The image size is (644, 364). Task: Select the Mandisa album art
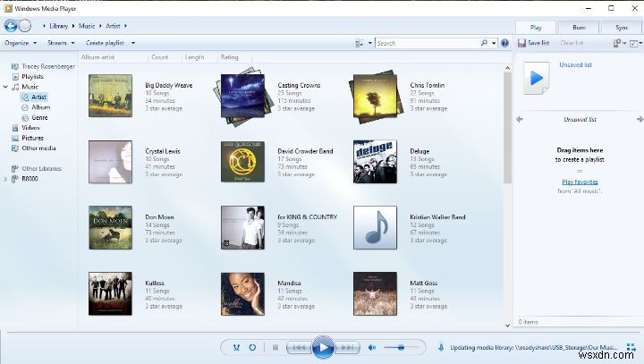tap(242, 293)
